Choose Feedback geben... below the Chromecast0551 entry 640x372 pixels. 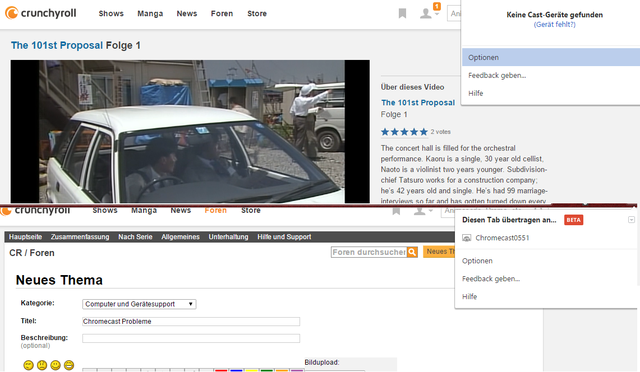point(491,278)
